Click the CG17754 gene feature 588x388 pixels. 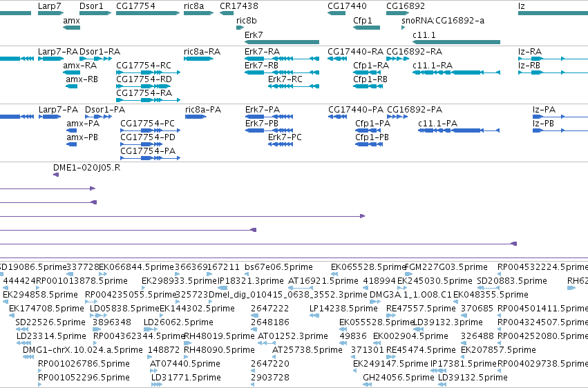pyautogui.click(x=148, y=13)
